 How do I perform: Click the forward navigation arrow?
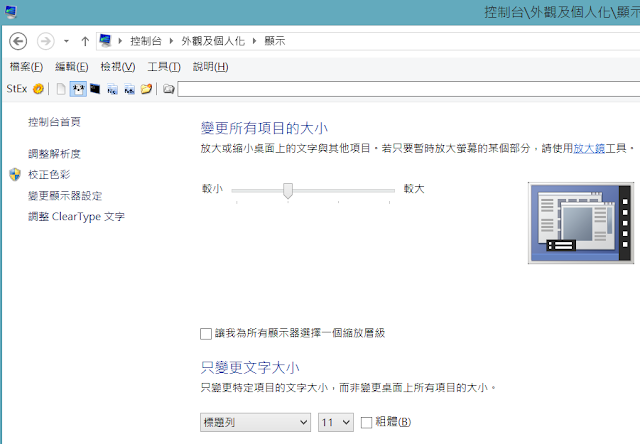point(45,41)
